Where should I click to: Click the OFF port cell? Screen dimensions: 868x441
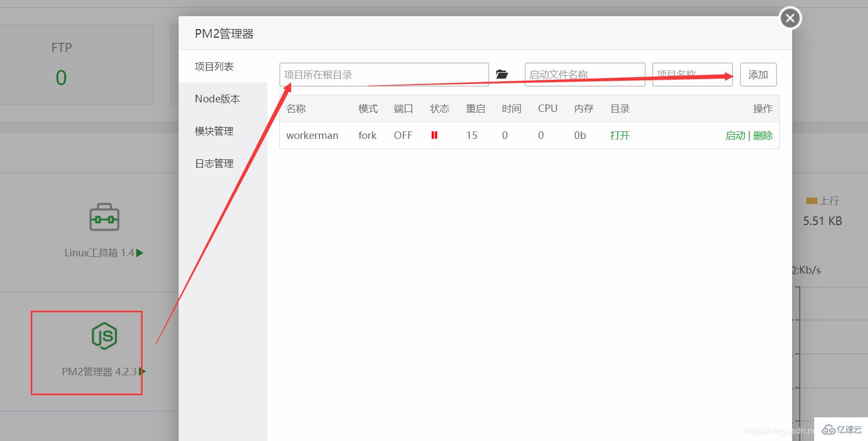coord(403,136)
